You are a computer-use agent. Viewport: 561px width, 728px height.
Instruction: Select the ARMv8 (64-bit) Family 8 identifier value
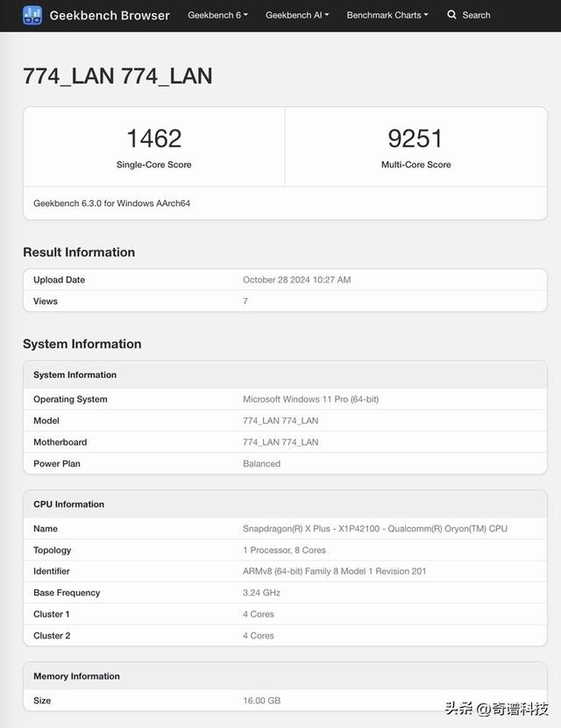click(x=335, y=571)
